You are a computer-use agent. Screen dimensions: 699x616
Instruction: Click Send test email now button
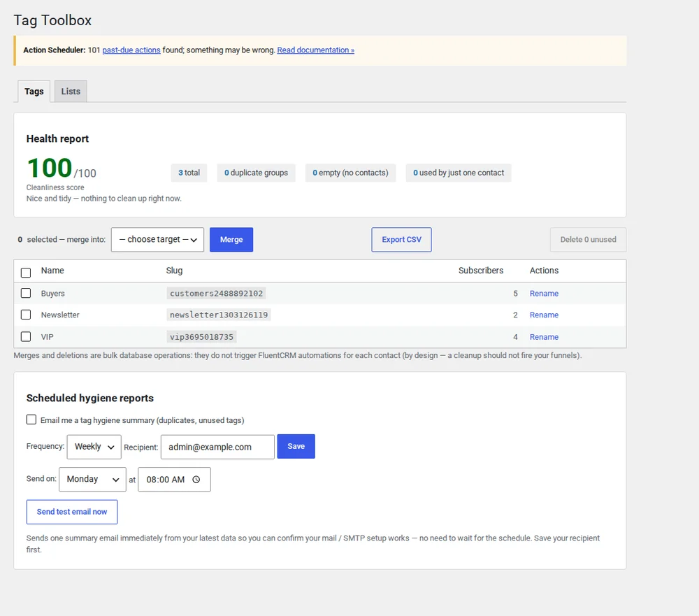72,512
